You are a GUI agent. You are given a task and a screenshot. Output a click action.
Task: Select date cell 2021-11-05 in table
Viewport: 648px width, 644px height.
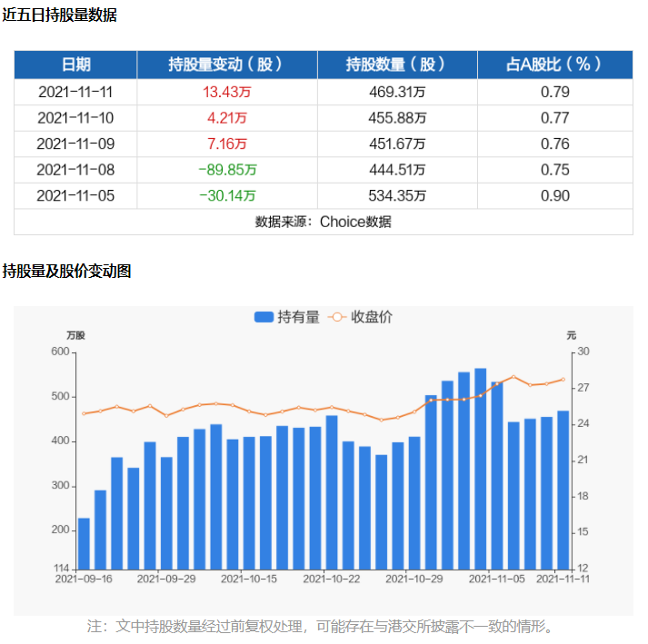(x=75, y=196)
